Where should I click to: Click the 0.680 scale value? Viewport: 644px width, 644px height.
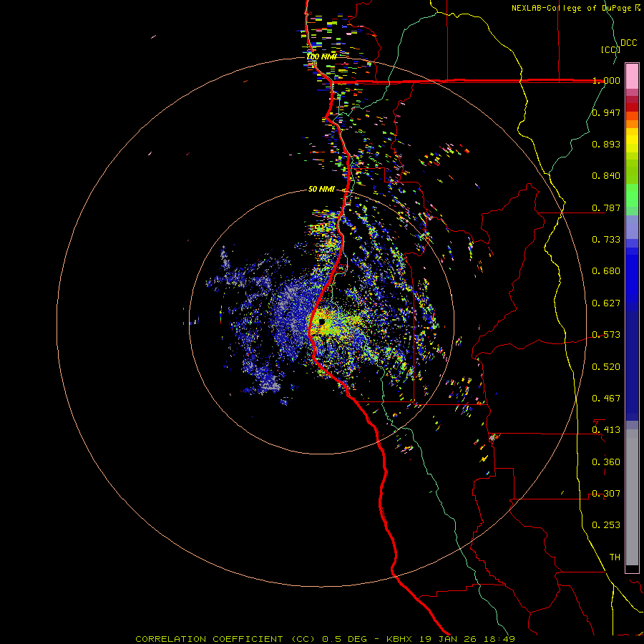coord(606,271)
